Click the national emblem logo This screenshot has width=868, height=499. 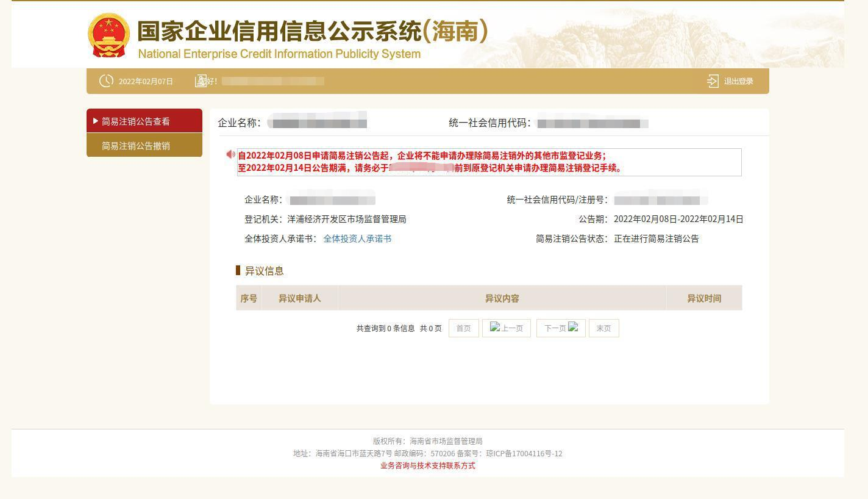(108, 35)
